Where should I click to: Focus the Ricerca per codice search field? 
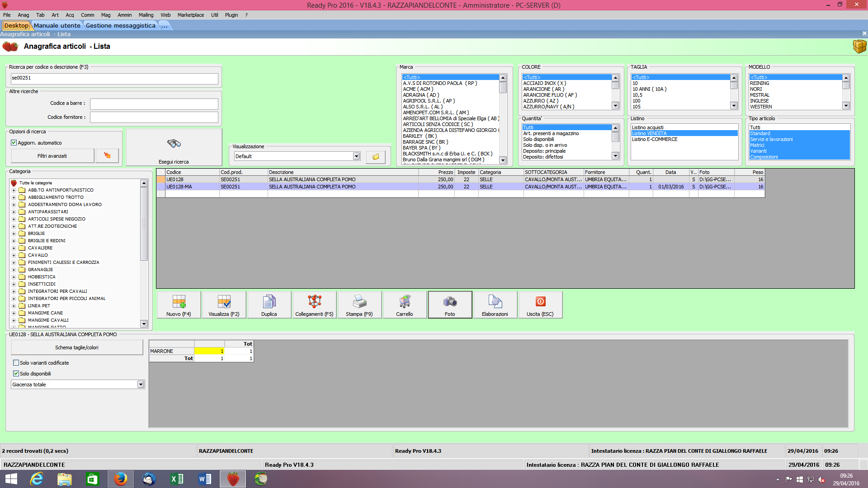pyautogui.click(x=114, y=78)
